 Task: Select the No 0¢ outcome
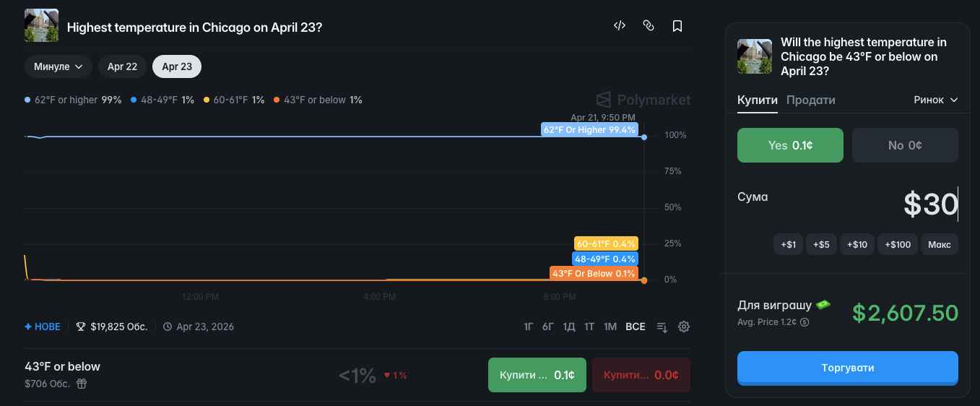pyautogui.click(x=905, y=145)
